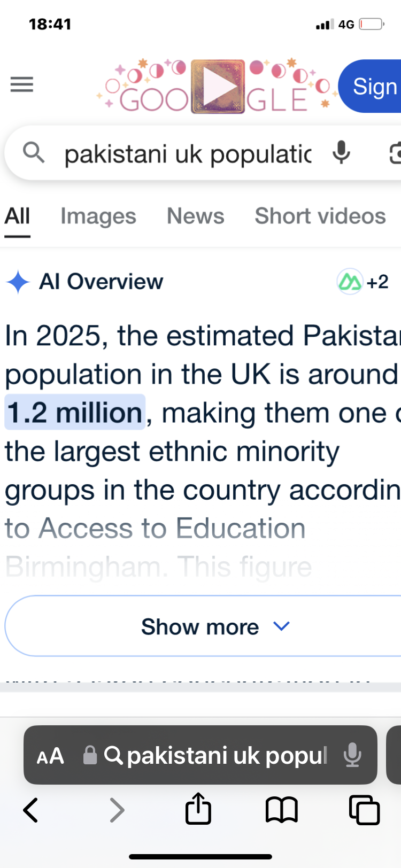Tap the Safari address bar microphone
Image resolution: width=401 pixels, height=868 pixels.
(352, 755)
